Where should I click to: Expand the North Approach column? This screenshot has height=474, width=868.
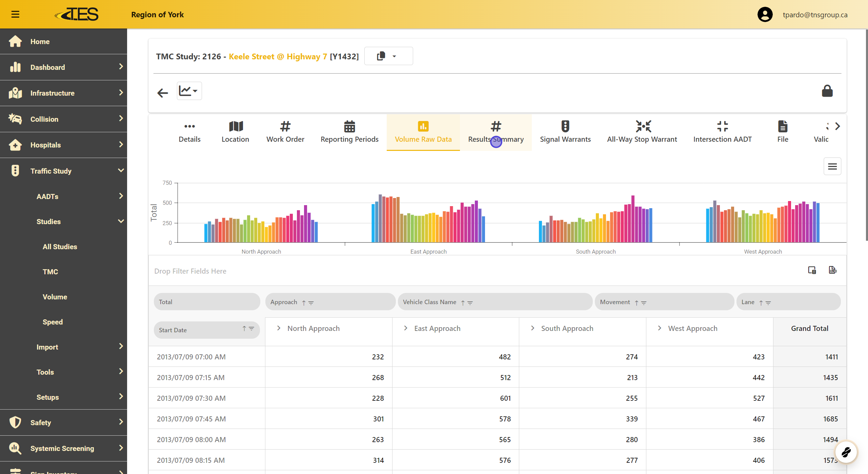[279, 328]
